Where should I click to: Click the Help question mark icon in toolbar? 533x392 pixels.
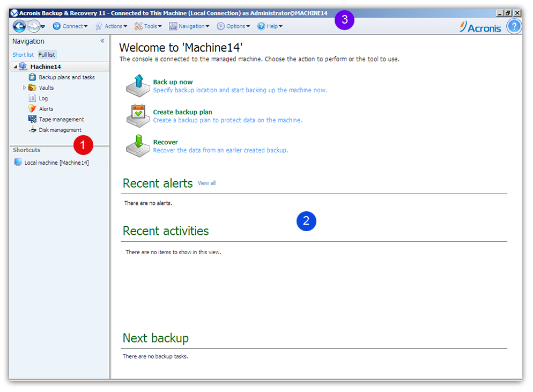click(261, 26)
